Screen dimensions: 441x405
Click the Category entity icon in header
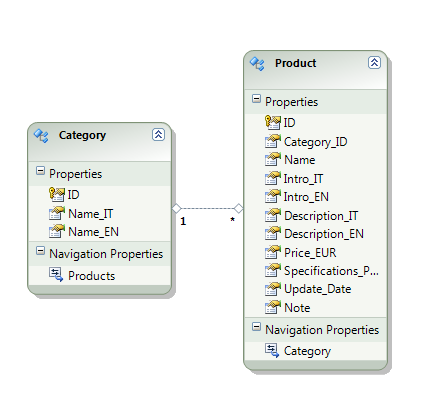pos(41,136)
